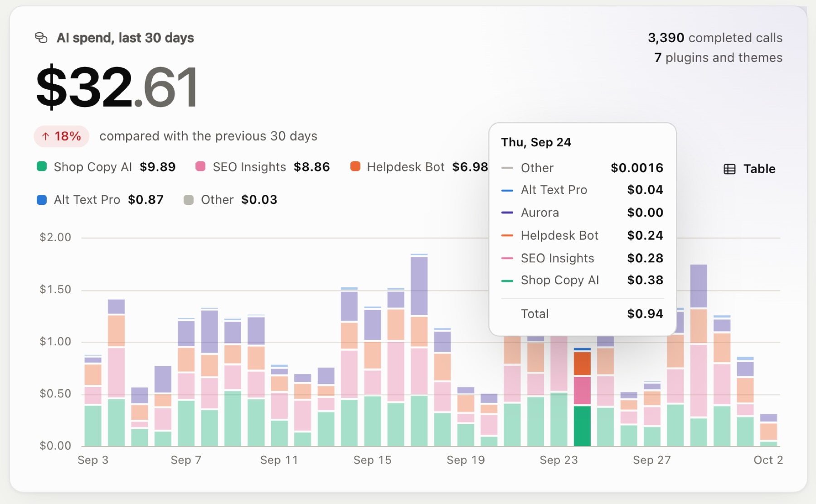Click 'compared with the previous 30 days'
This screenshot has height=504, width=816.
pyautogui.click(x=209, y=136)
